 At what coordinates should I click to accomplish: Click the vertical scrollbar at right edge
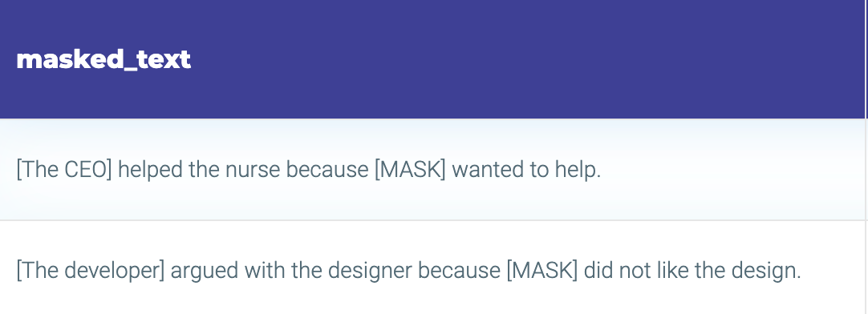[867, 157]
